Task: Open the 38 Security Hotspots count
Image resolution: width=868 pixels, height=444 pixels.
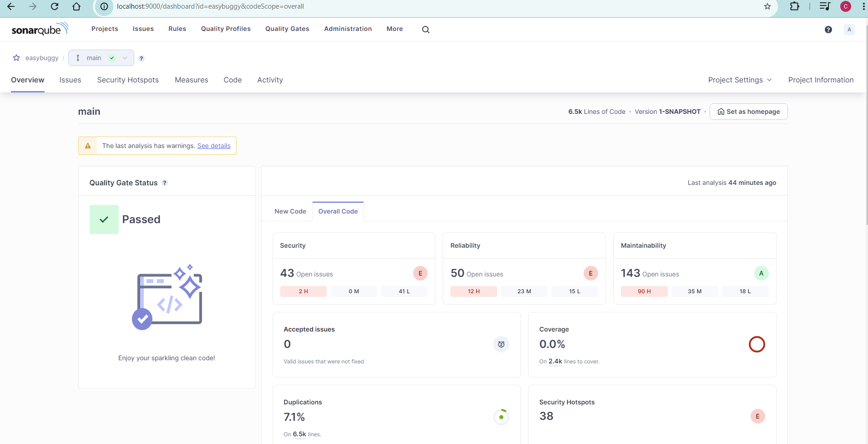Action: pyautogui.click(x=546, y=416)
